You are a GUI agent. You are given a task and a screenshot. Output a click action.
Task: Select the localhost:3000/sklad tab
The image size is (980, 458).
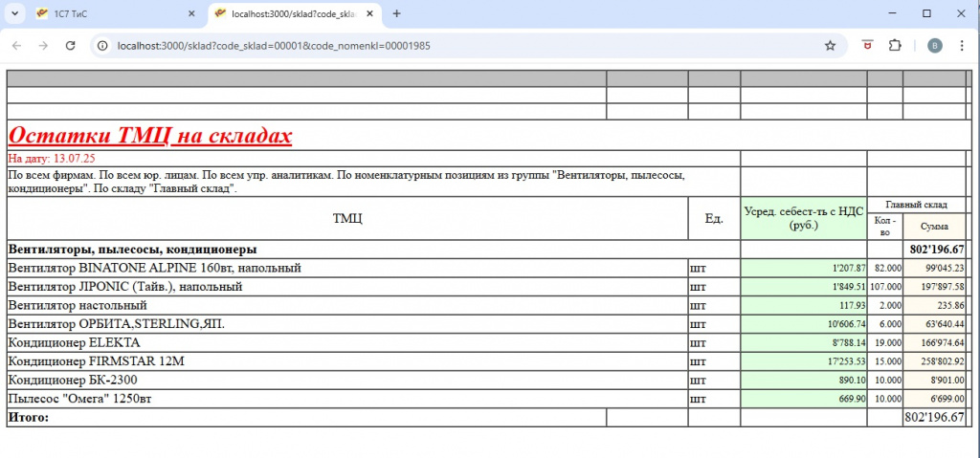click(294, 13)
